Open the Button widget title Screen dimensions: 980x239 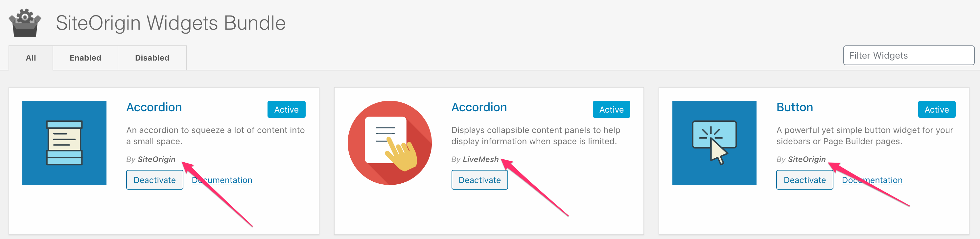(x=794, y=107)
